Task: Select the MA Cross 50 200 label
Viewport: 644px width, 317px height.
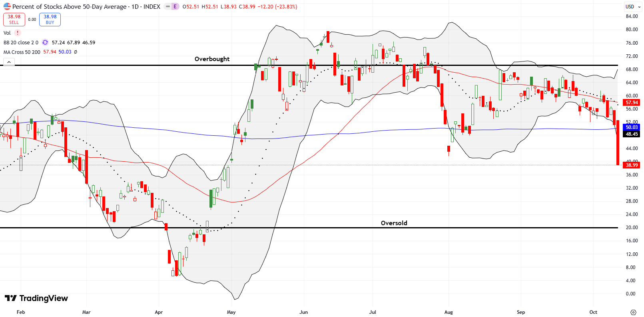Action: pyautogui.click(x=22, y=52)
